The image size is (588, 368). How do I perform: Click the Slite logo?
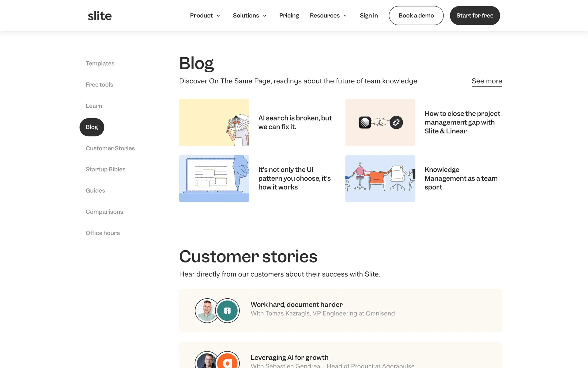point(100,16)
